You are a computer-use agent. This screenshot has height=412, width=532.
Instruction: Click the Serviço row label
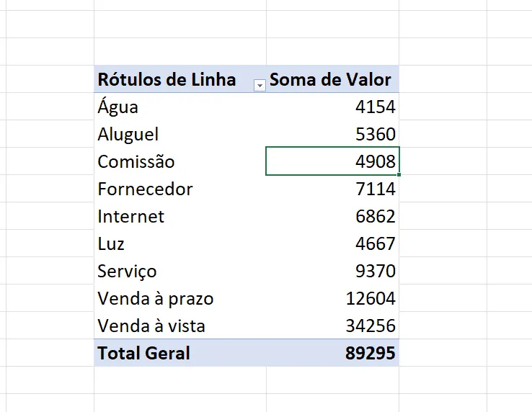[x=127, y=272]
